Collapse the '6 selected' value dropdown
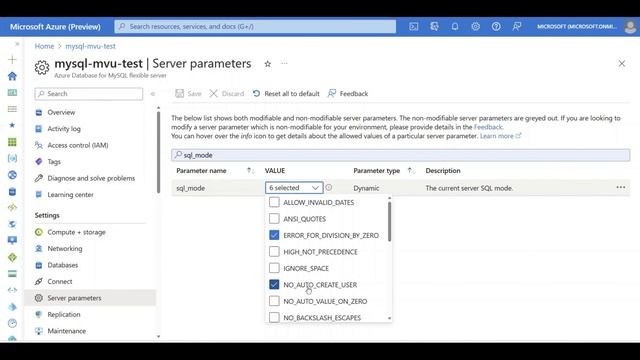 (x=294, y=188)
